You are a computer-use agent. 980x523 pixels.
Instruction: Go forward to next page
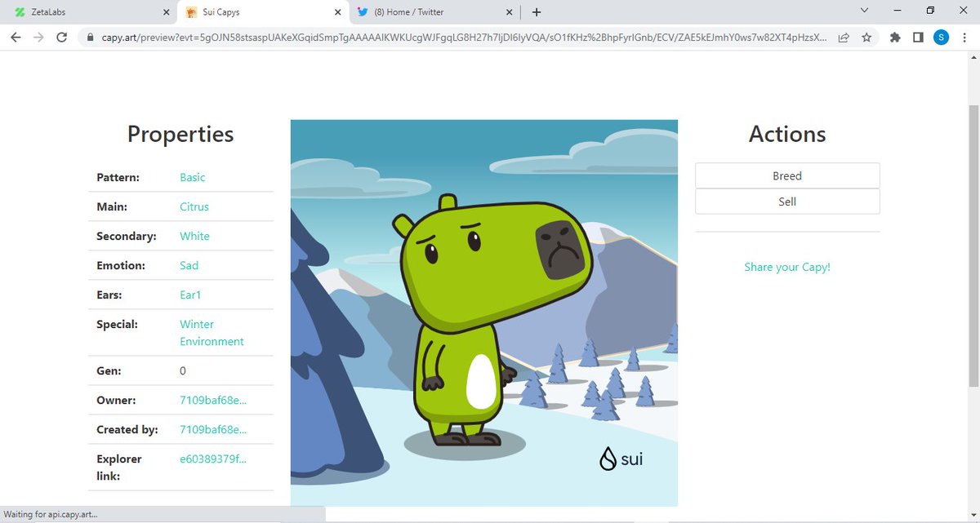click(38, 38)
